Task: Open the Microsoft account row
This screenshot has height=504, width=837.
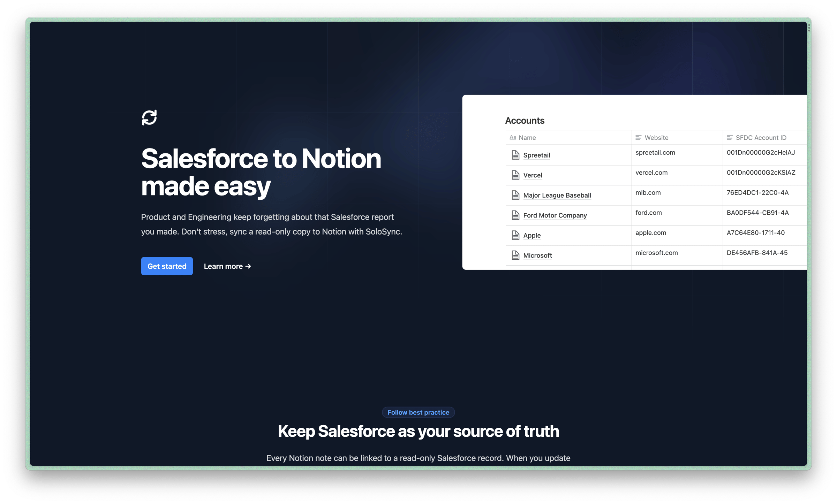Action: coord(537,255)
